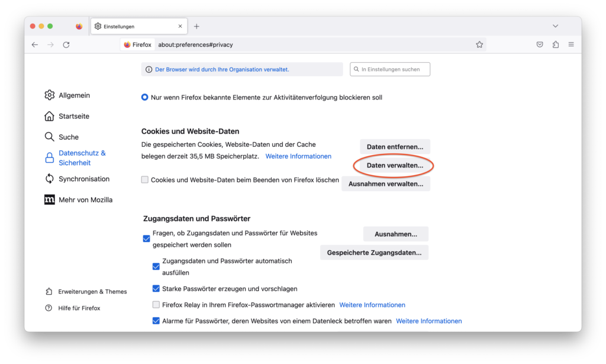Open the Allgemein settings section

click(74, 95)
